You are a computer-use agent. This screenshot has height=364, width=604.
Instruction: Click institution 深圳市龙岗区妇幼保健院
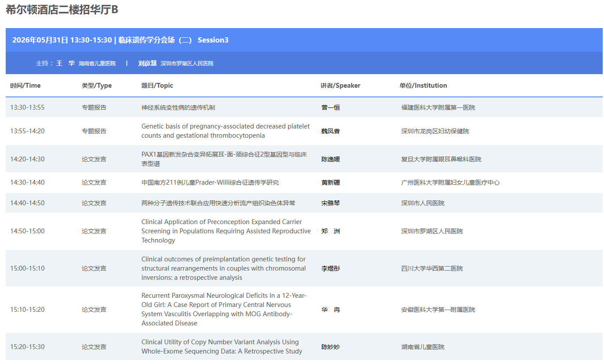tap(435, 131)
